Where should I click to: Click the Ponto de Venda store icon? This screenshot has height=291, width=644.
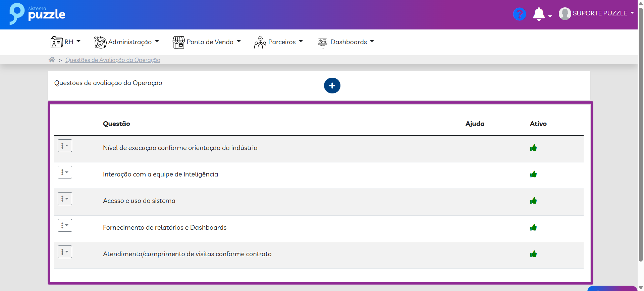tap(178, 42)
